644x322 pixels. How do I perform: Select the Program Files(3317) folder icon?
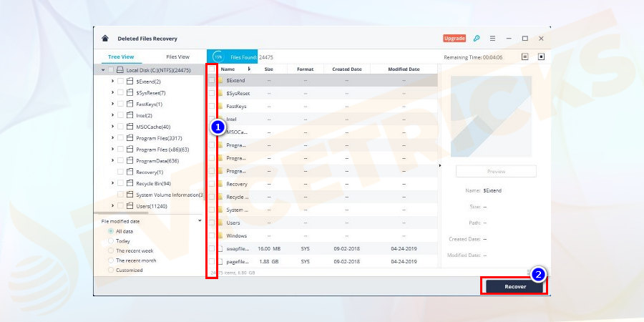[130, 138]
